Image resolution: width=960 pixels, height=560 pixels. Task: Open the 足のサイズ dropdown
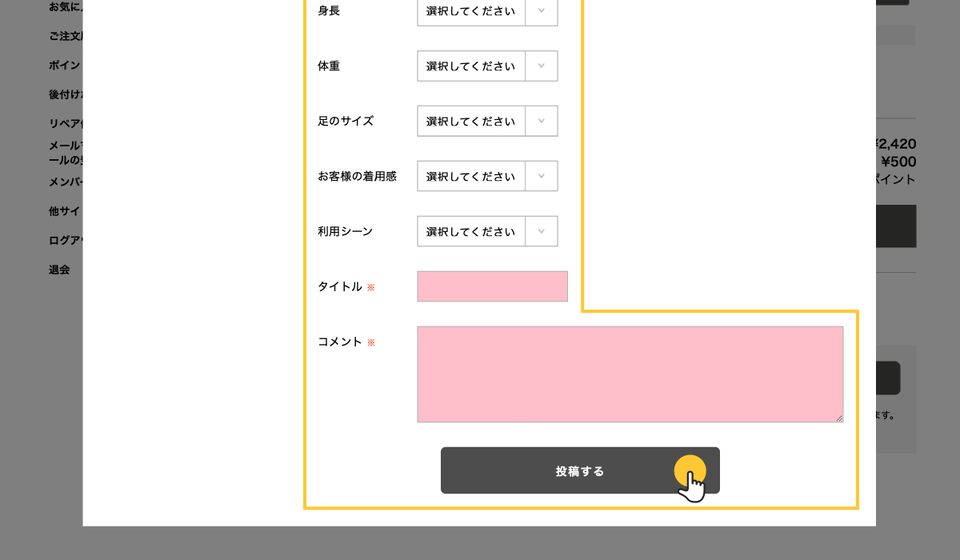point(486,121)
